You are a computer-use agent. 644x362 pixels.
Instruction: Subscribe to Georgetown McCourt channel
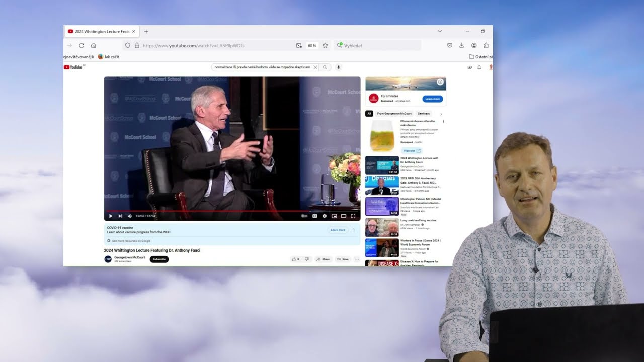point(159,259)
